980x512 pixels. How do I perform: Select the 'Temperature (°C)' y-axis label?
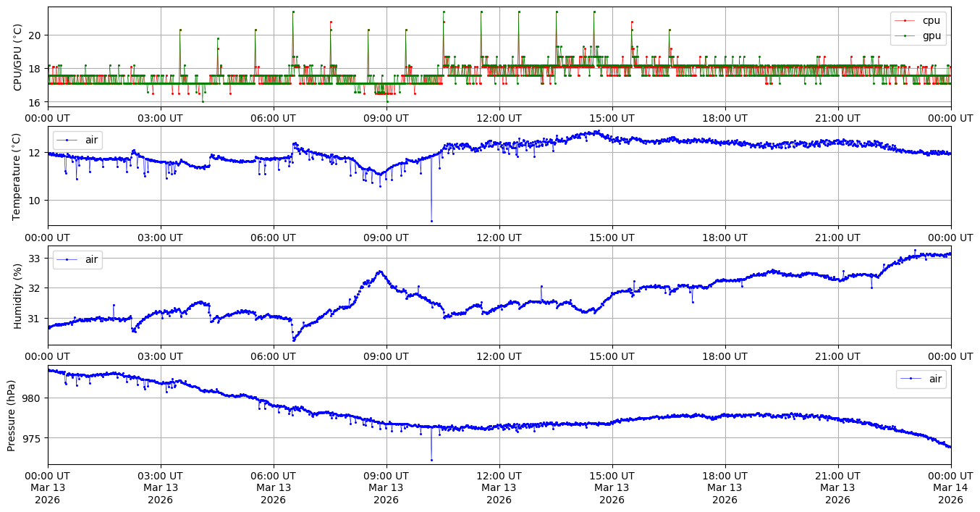[18, 176]
